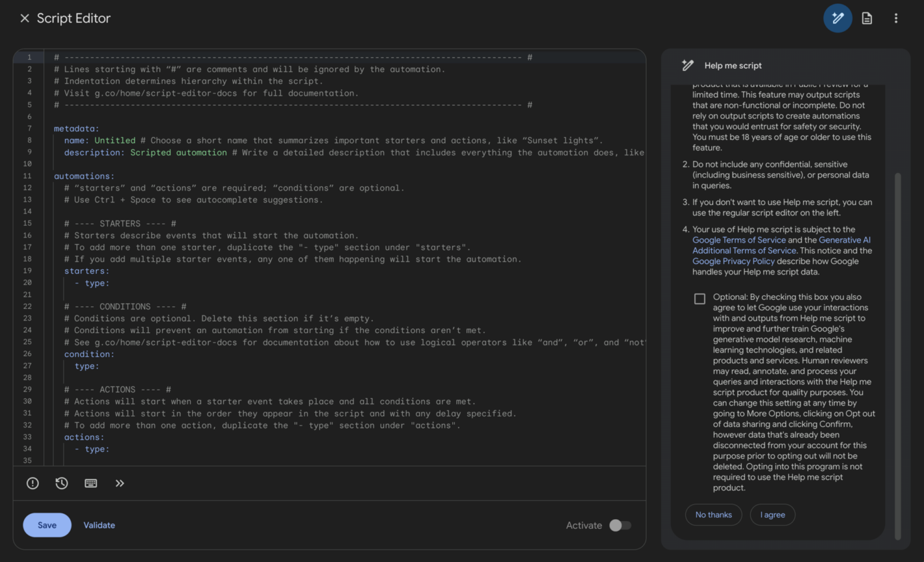The height and width of the screenshot is (562, 924).
Task: Accept the terms with I agree
Action: tap(772, 515)
